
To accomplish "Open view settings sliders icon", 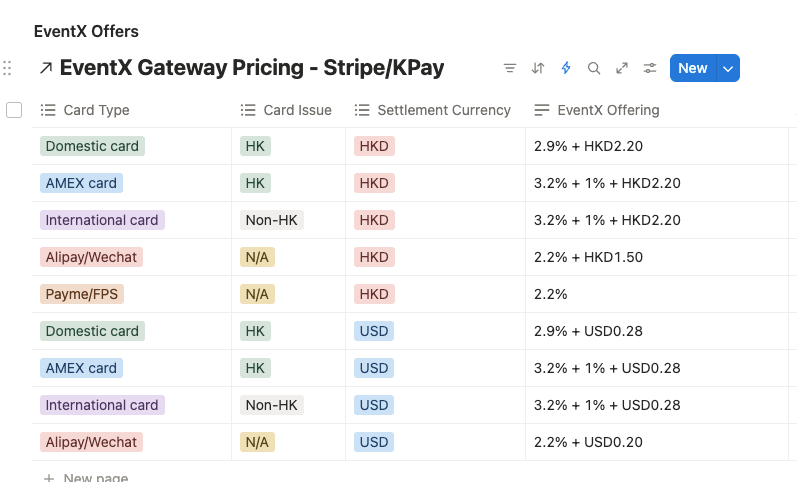I will click(x=650, y=68).
